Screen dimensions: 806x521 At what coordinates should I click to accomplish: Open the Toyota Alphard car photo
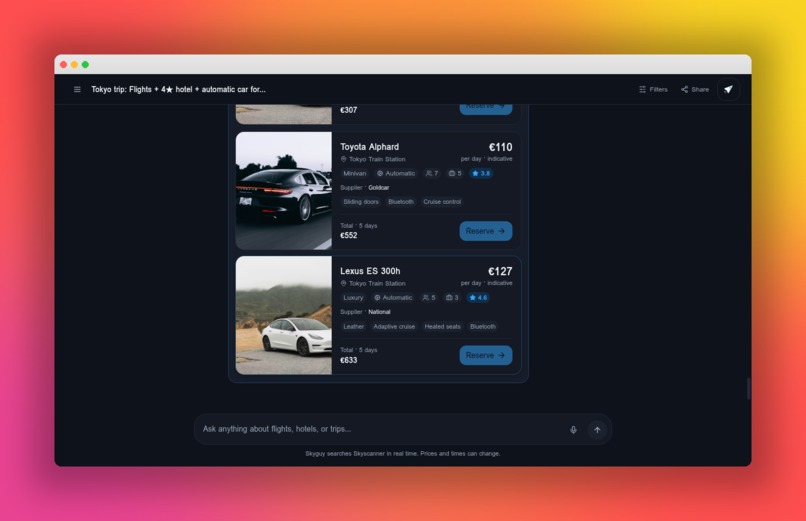point(284,191)
